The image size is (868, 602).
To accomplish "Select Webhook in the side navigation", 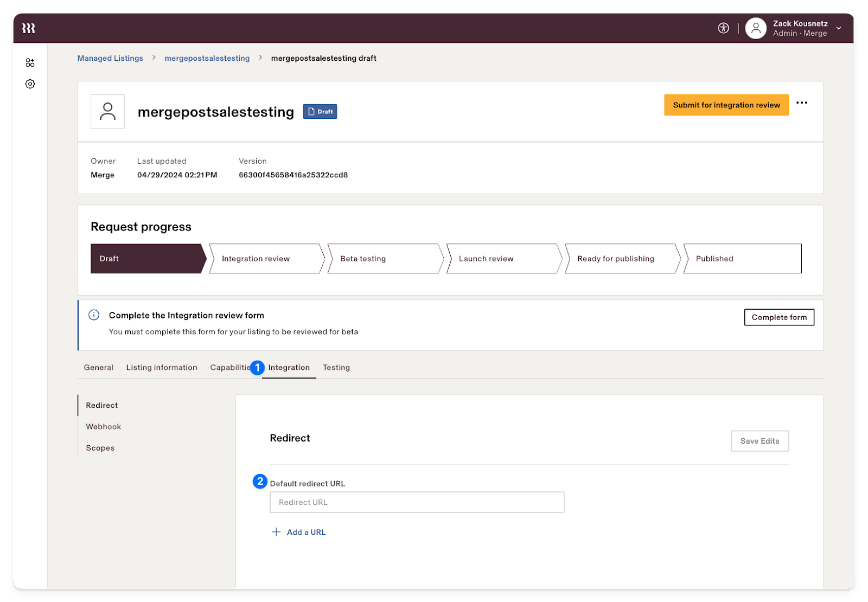I will point(104,427).
